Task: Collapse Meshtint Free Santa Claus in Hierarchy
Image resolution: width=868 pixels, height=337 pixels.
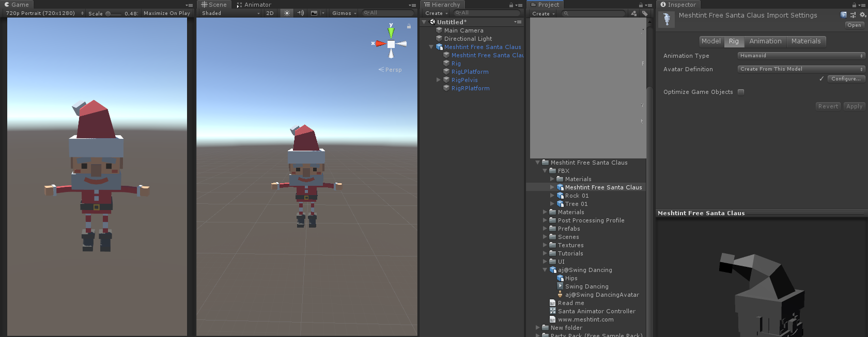Action: click(x=431, y=47)
